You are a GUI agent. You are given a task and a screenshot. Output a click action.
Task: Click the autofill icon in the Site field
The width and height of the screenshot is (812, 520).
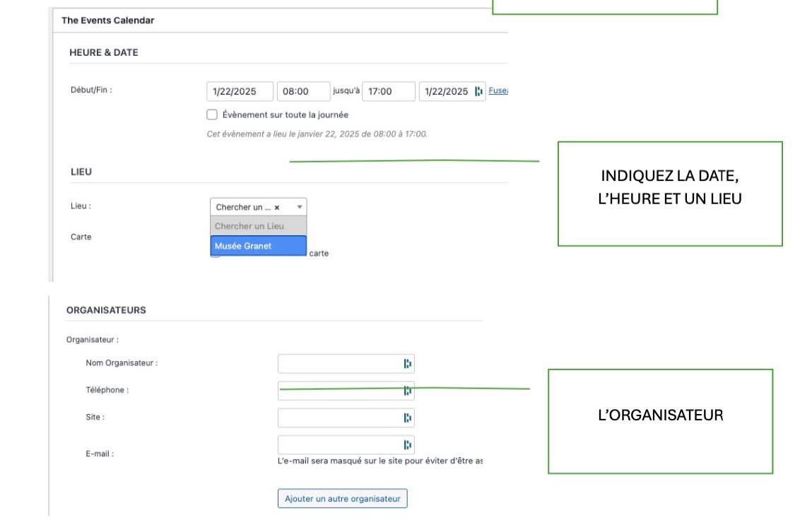tap(407, 418)
